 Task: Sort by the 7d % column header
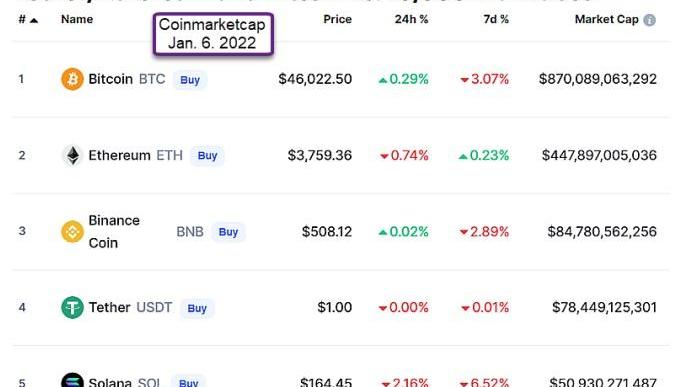[x=496, y=19]
